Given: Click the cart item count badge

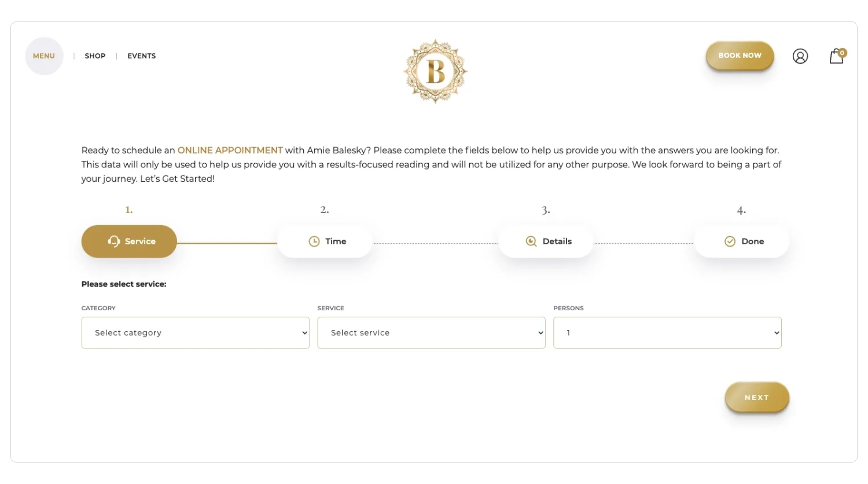Looking at the screenshot, I should [x=843, y=53].
